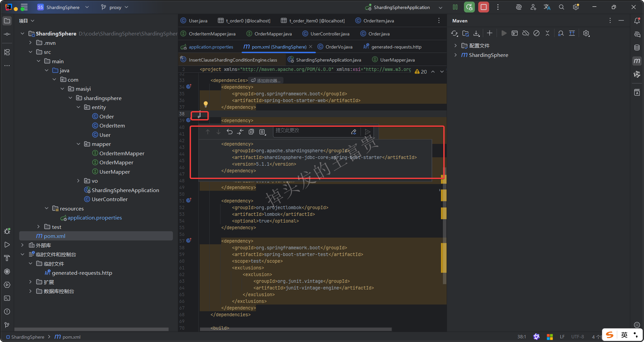Image resolution: width=644 pixels, height=342 pixels.
Task: Open the Terminal tool window
Action: pos(7,298)
